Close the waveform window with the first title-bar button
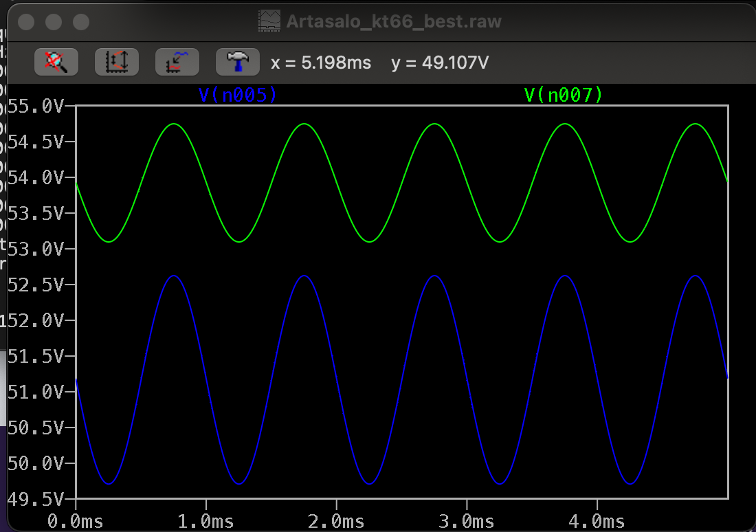 pos(26,22)
